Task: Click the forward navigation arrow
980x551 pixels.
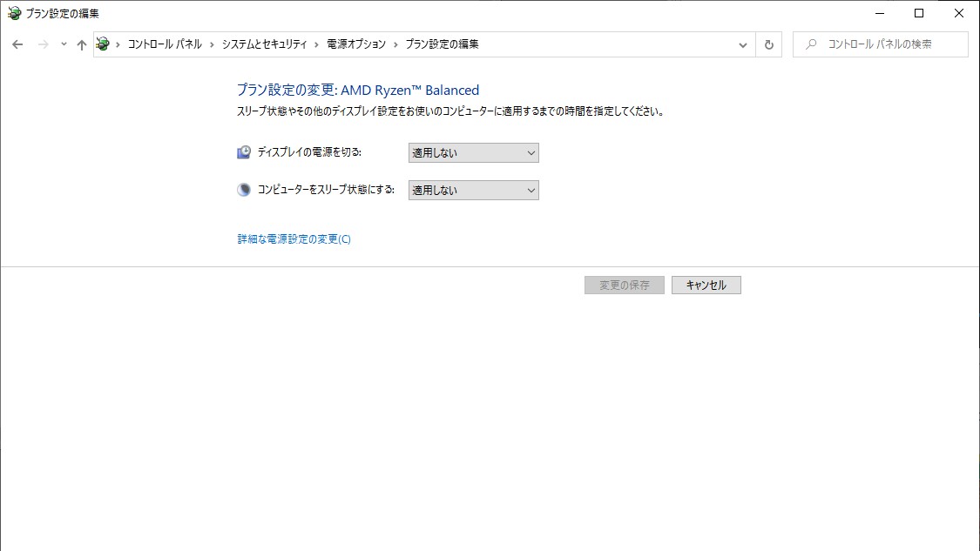Action: pyautogui.click(x=42, y=44)
